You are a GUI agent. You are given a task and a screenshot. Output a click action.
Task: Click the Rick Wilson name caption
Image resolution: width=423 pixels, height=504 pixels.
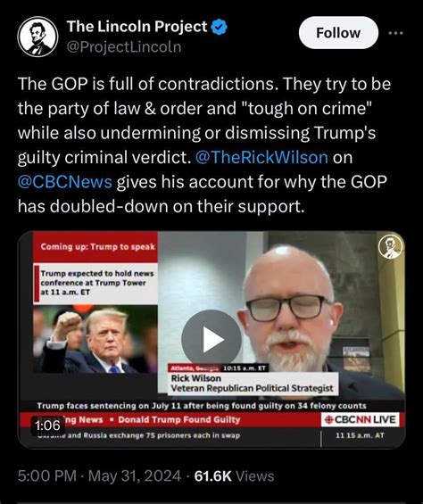coord(196,378)
